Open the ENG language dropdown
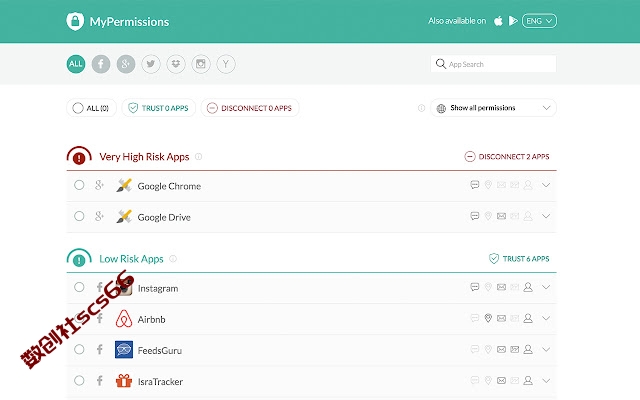The height and width of the screenshot is (400, 640). (x=539, y=21)
